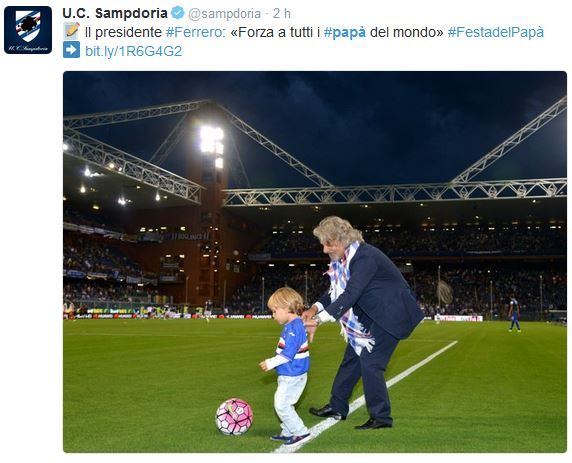Screen dimensions: 572x463
Task: Open the #FestadelPapà hashtag
Action: (495, 32)
